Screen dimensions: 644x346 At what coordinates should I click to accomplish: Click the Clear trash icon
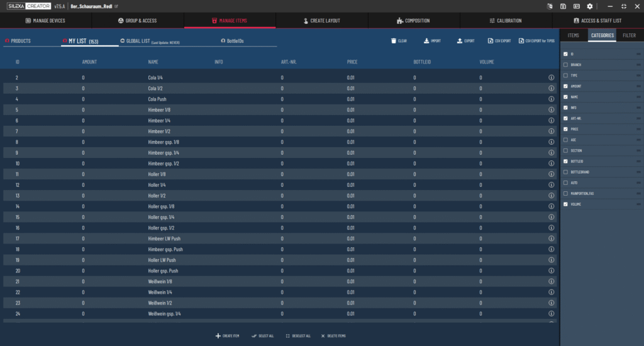click(394, 41)
